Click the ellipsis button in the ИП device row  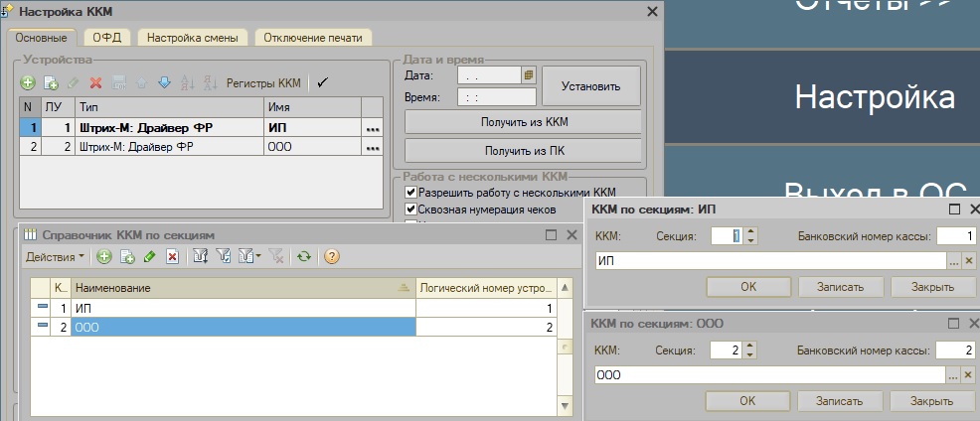373,128
